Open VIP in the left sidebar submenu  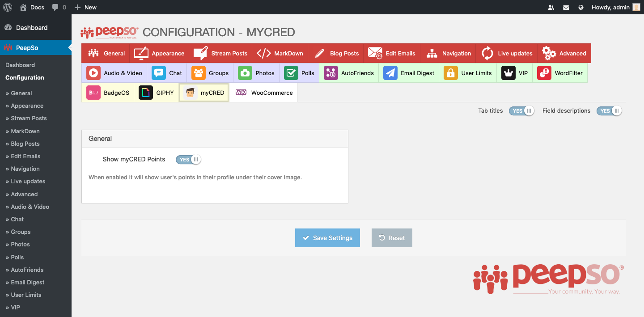pyautogui.click(x=13, y=307)
